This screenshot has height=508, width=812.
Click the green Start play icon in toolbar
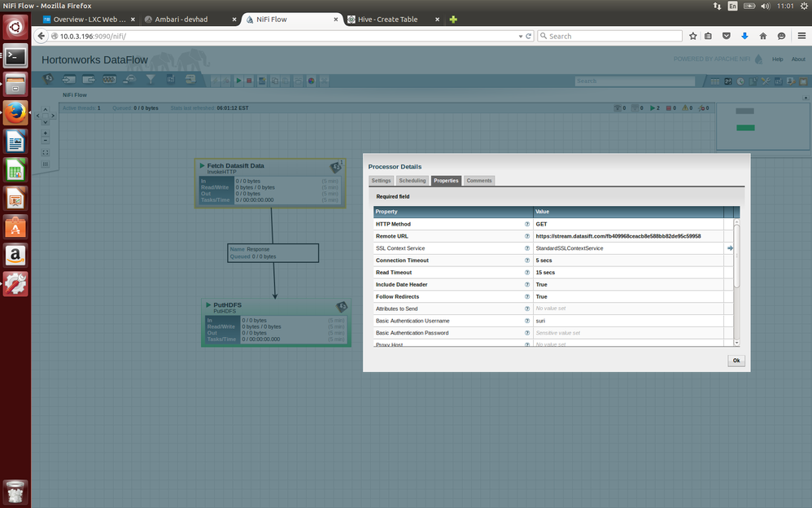coord(238,81)
